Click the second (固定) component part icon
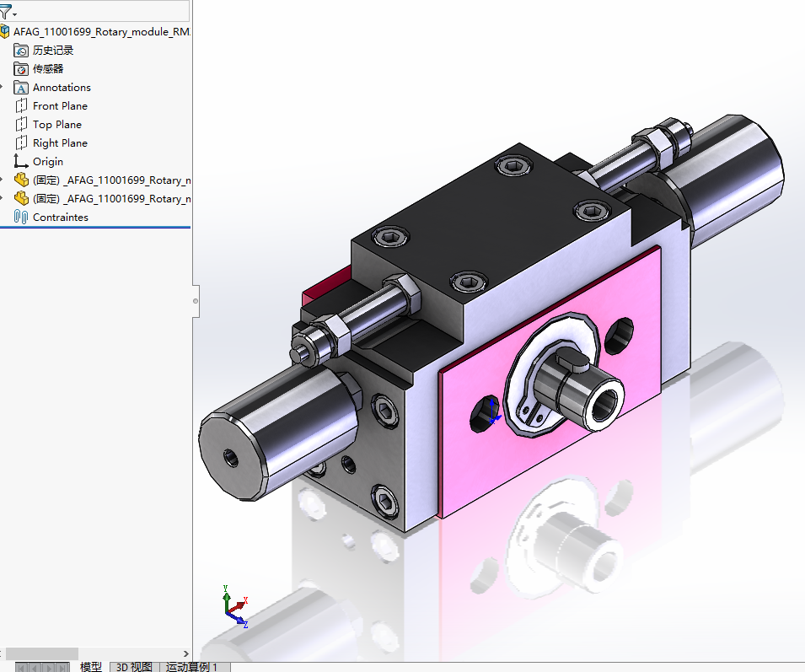Screen dimensions: 805x672 tap(21, 198)
